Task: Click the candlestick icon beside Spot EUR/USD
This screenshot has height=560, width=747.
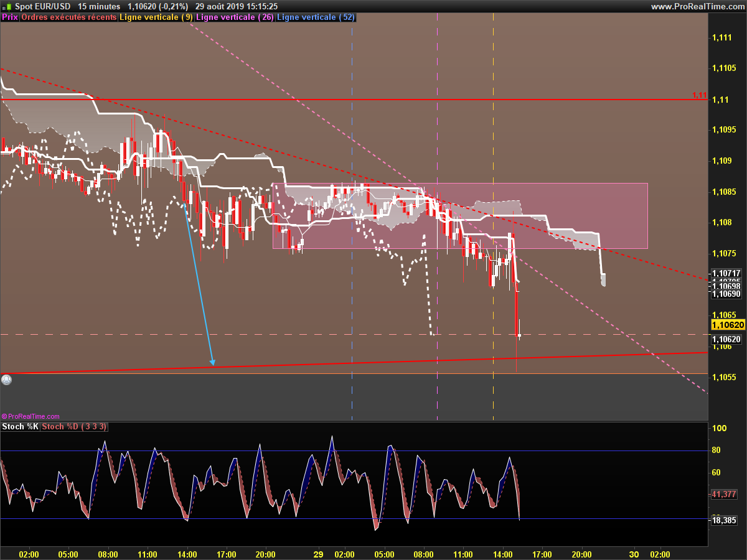Action: coord(8,6)
